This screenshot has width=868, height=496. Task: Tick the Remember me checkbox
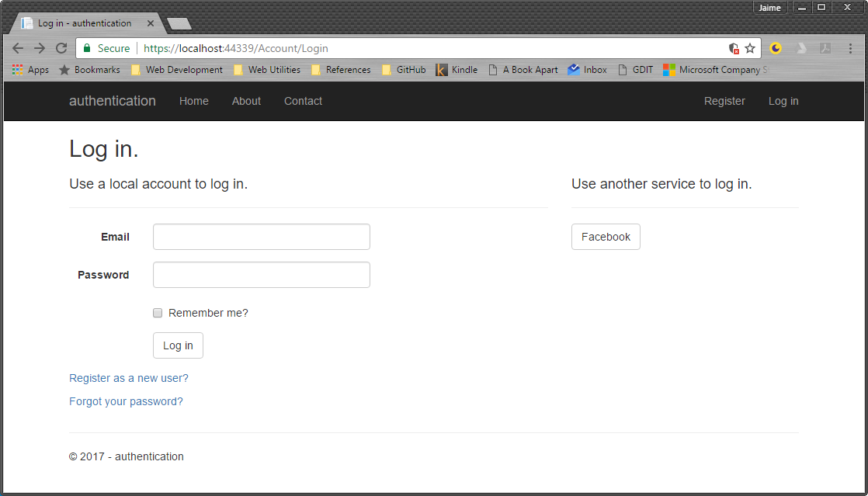click(158, 313)
